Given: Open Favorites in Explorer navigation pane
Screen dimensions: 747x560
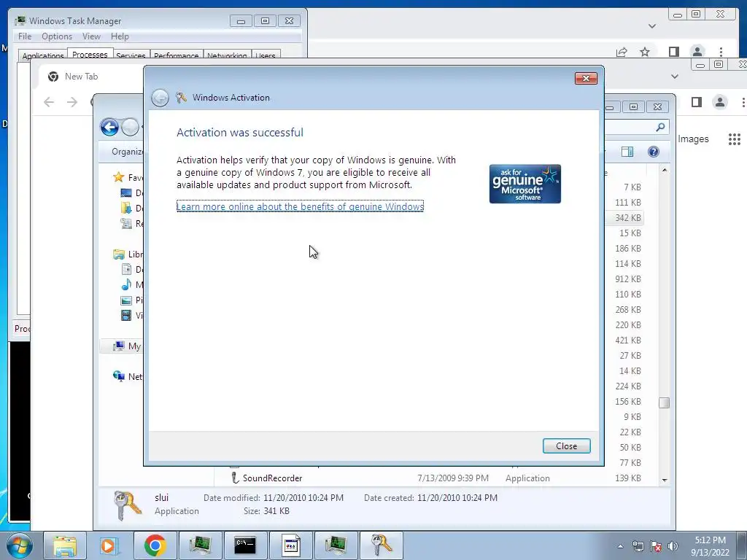Looking at the screenshot, I should click(128, 178).
